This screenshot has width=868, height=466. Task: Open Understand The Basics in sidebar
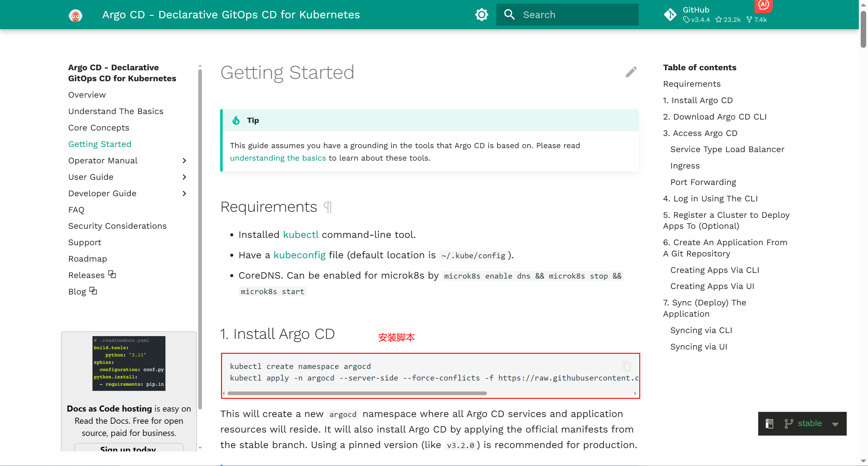click(x=116, y=111)
